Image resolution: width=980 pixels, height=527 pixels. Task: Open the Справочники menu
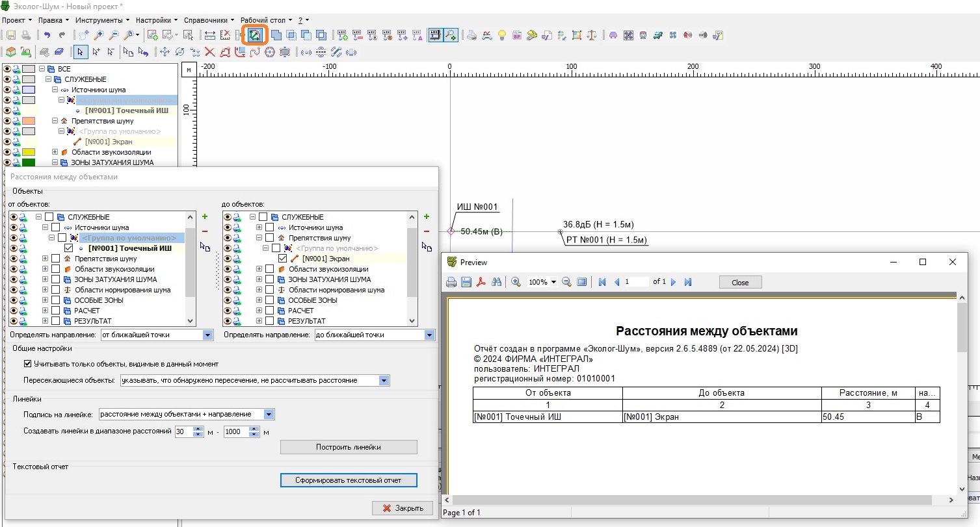click(x=207, y=20)
